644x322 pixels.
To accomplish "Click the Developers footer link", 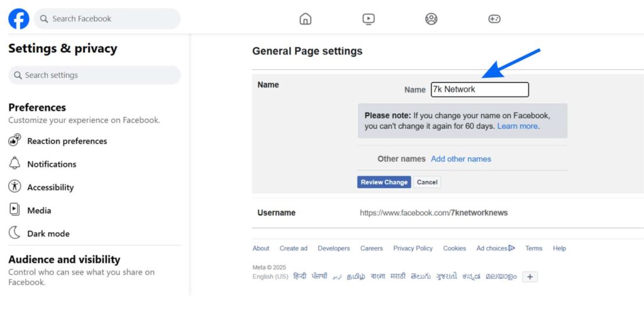I will point(334,248).
